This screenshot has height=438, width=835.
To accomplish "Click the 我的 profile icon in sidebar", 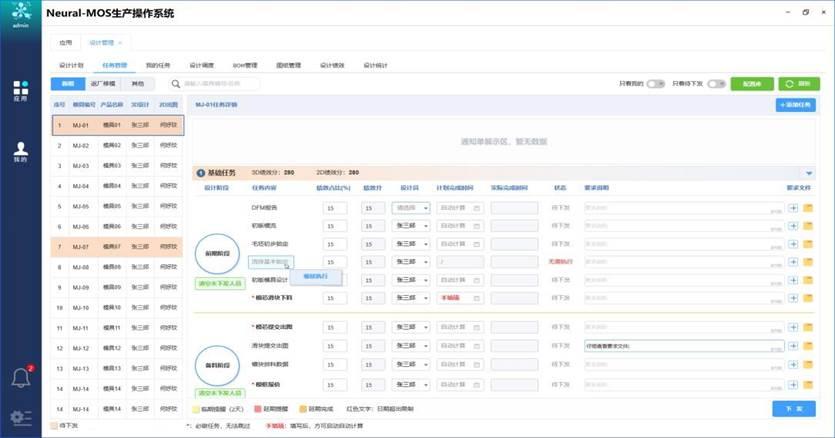I will coord(20,151).
